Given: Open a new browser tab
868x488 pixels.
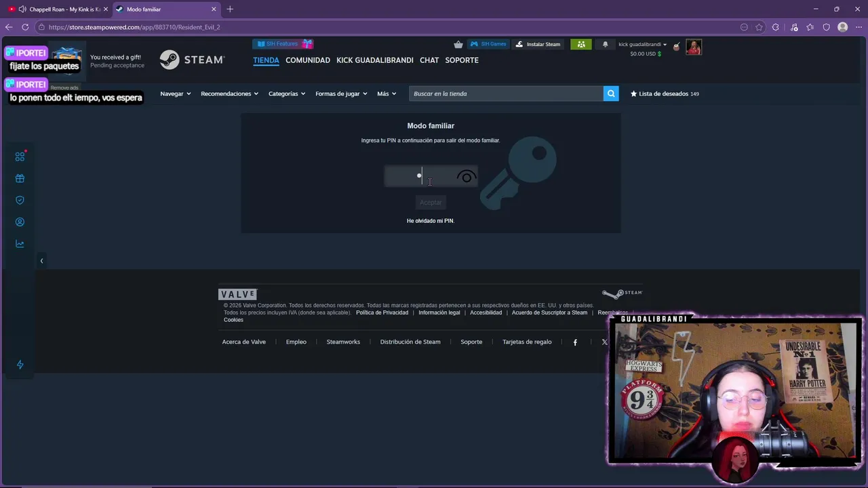Looking at the screenshot, I should click(x=230, y=9).
